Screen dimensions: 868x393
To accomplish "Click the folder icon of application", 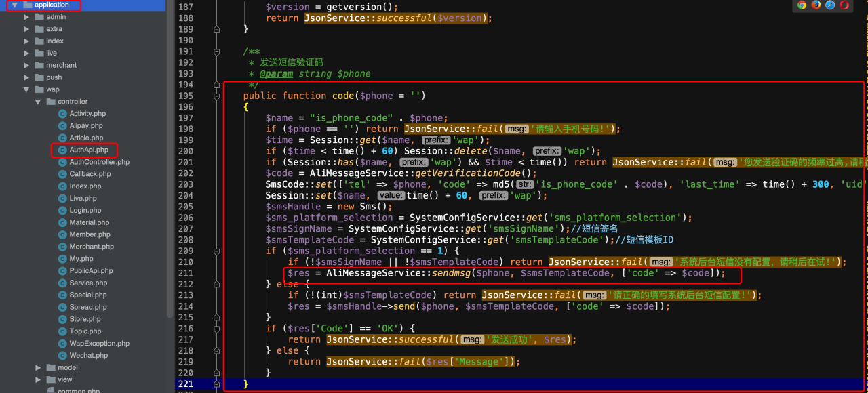I will click(27, 5).
